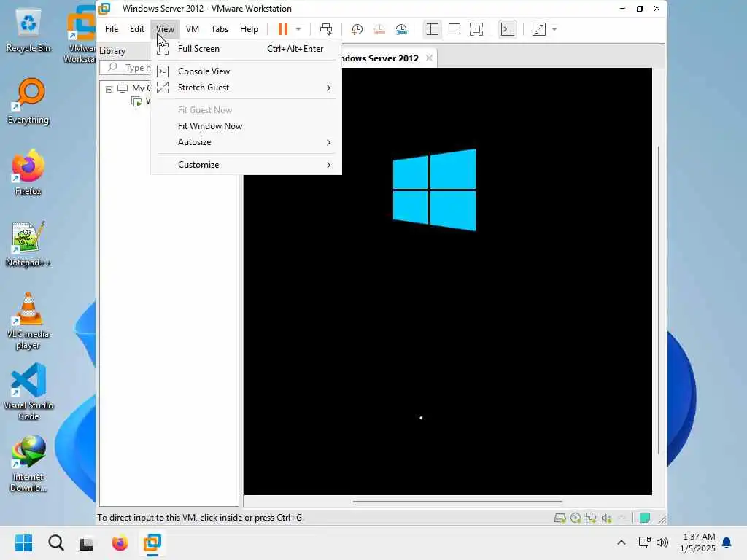Choose Full Screen from the View menu
The height and width of the screenshot is (560, 747).
coord(246,49)
